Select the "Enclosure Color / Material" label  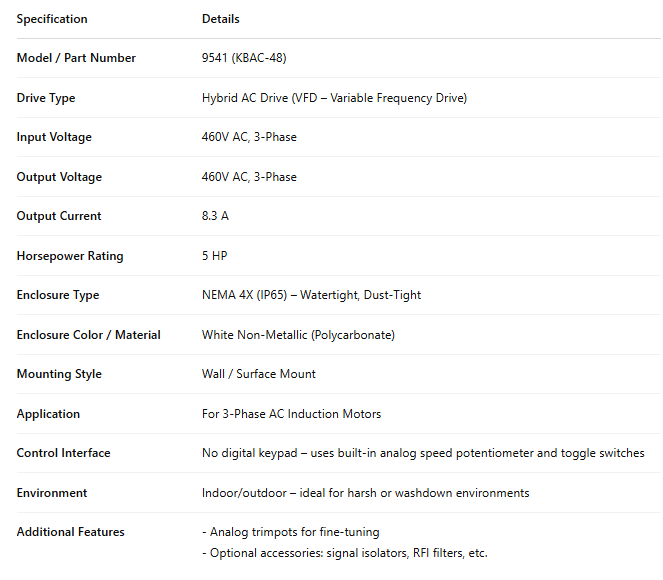[89, 335]
